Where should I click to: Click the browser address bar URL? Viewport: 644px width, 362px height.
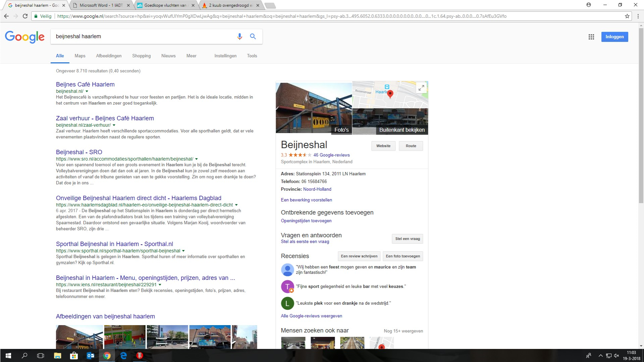(x=282, y=16)
